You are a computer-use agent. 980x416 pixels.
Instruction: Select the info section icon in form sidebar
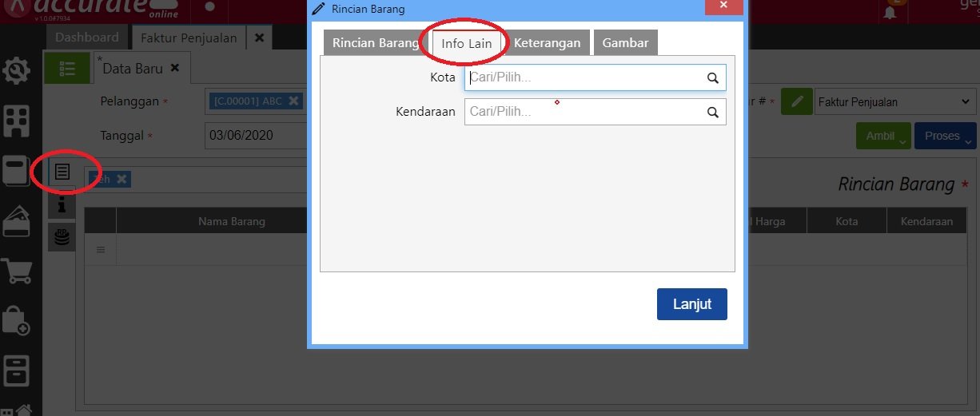point(62,205)
